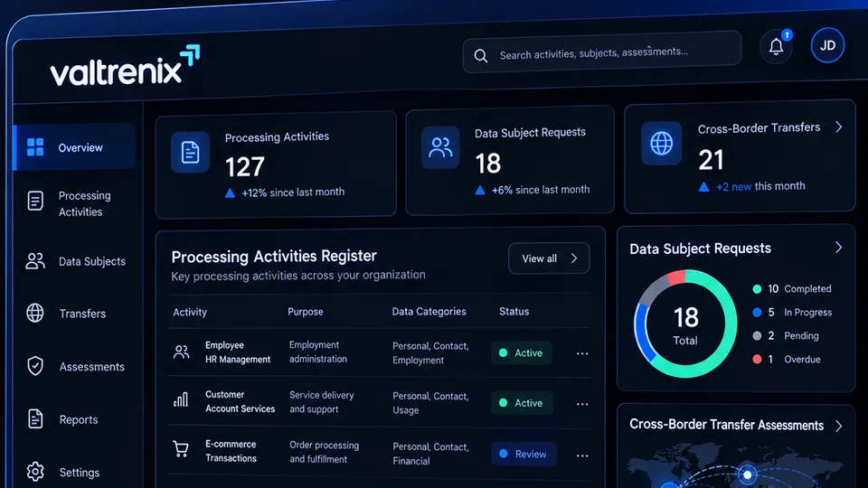Click Active status badge for Customer Account Services
Image resolution: width=868 pixels, height=488 pixels.
pyautogui.click(x=522, y=403)
